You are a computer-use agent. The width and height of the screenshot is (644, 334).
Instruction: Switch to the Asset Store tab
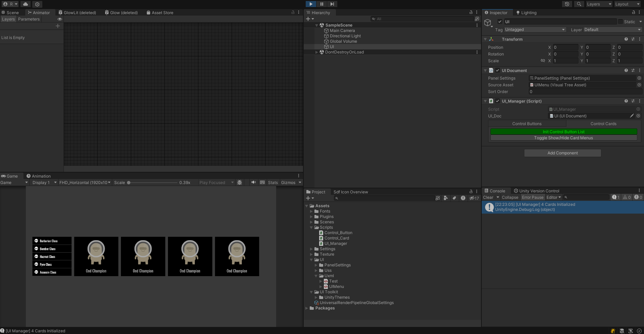click(x=160, y=13)
